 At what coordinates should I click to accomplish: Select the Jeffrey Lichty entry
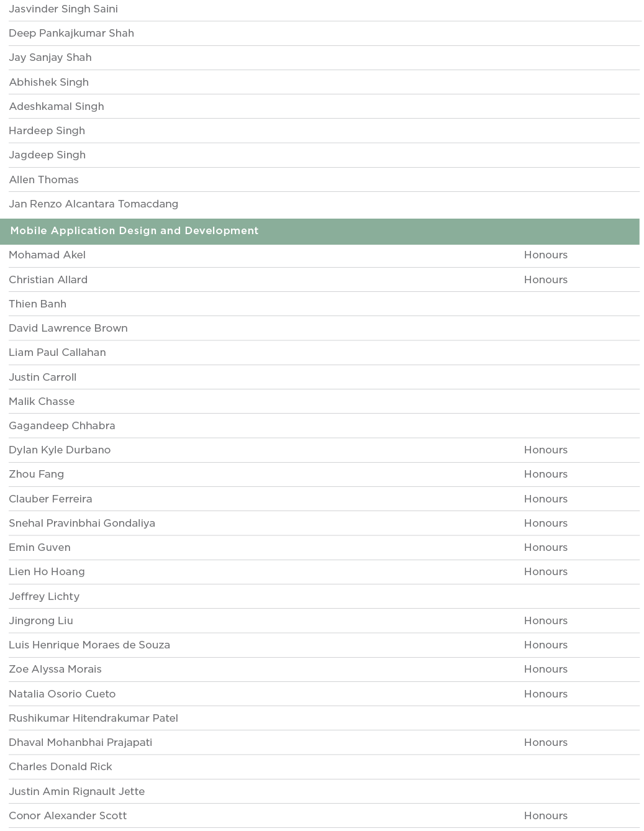tap(44, 597)
